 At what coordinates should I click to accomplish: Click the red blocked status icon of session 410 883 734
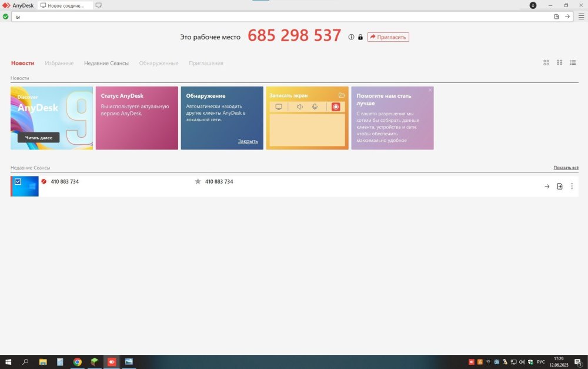pyautogui.click(x=44, y=181)
